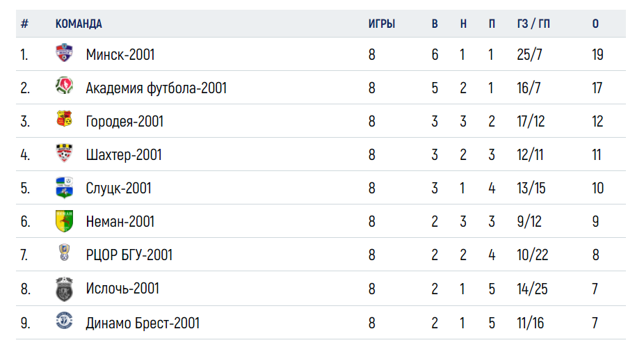Click the ИГРЫ column header
Screen dimensions: 644x345
click(x=382, y=24)
